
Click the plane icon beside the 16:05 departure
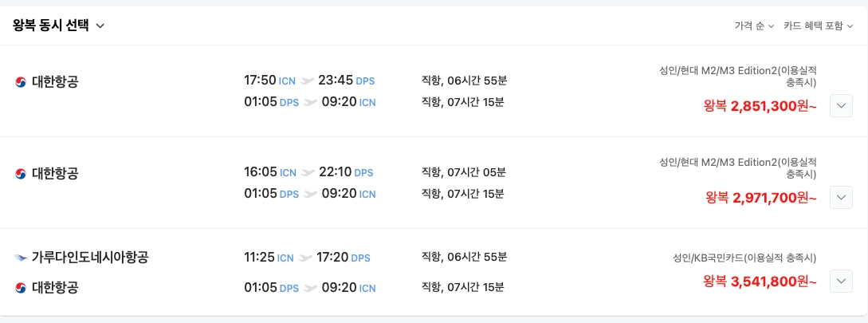tap(308, 172)
